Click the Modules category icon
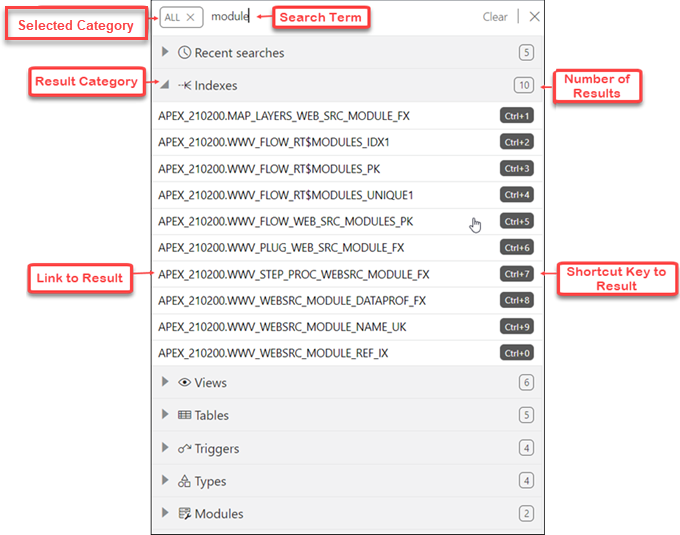680x535 pixels. pyautogui.click(x=184, y=514)
